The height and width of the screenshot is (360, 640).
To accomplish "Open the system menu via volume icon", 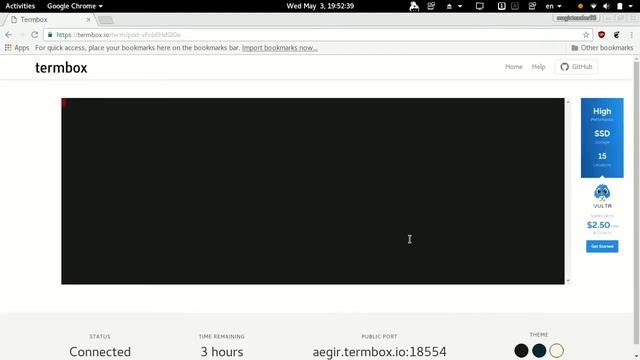I will [x=606, y=6].
